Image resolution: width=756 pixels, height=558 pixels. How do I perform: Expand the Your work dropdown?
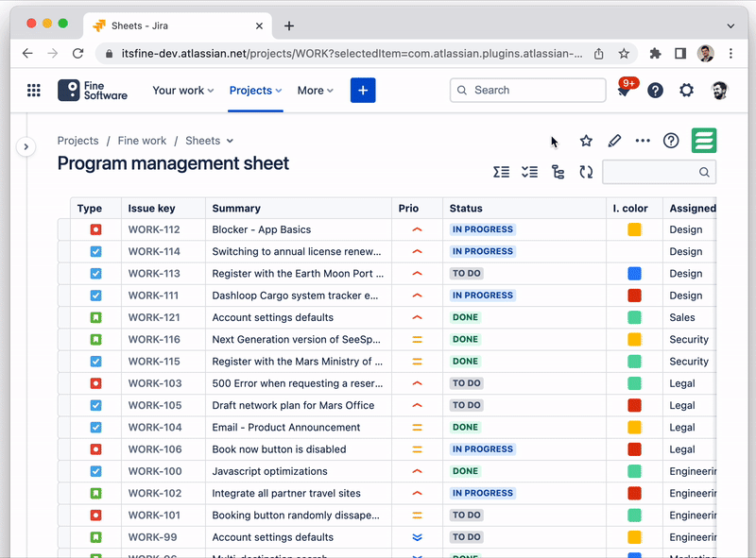point(183,91)
